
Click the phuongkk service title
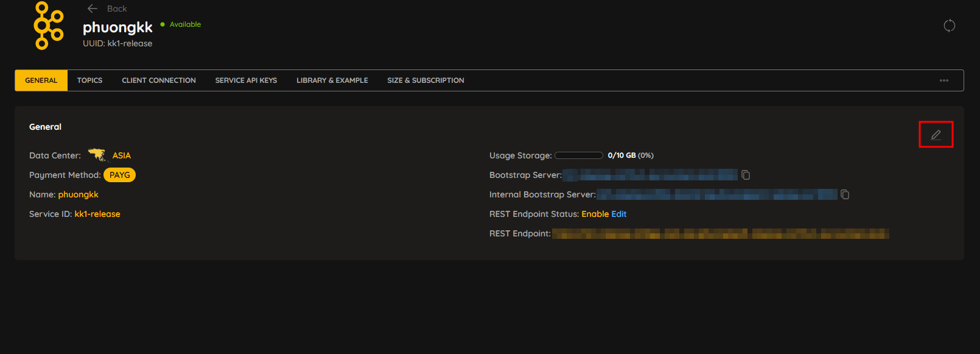coord(117,27)
